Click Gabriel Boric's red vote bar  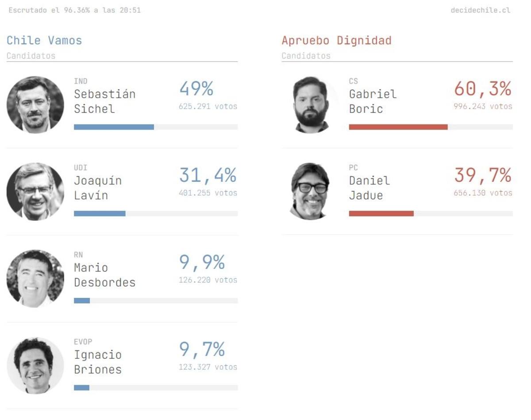point(398,127)
